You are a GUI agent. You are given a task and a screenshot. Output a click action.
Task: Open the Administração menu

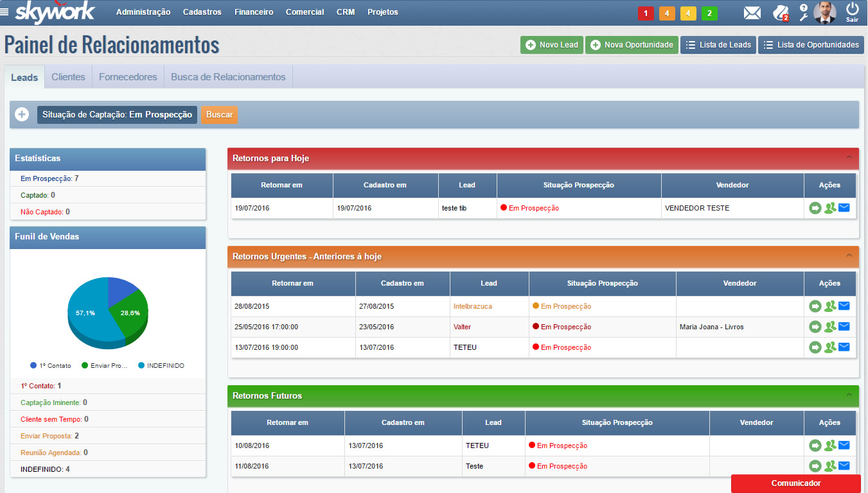(143, 12)
